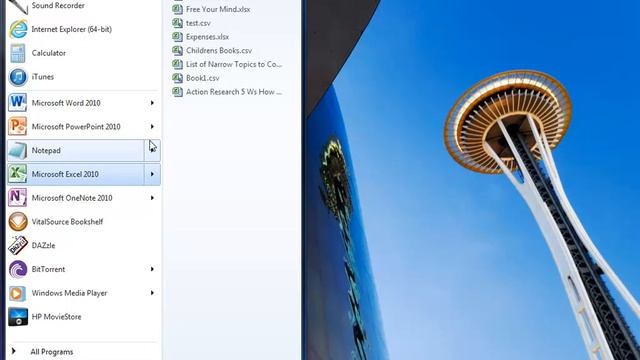Click the file icon beside Childrens Books.csv
This screenshot has width=640, height=360.
[177, 51]
